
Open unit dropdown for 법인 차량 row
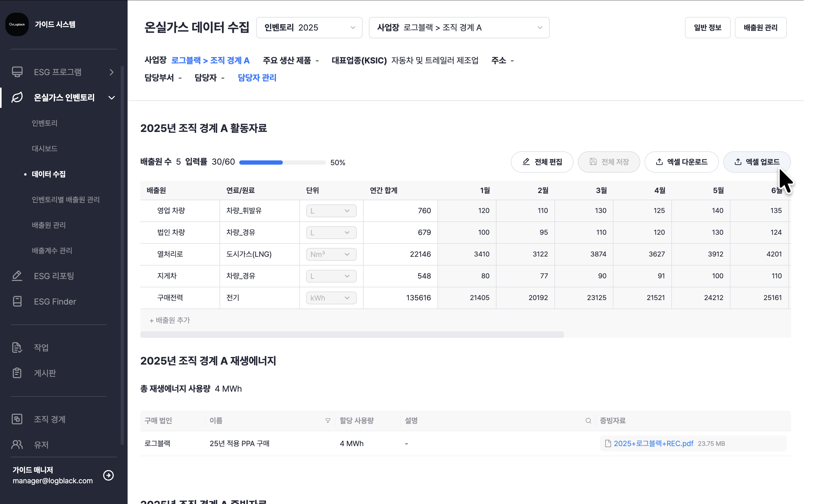click(331, 232)
